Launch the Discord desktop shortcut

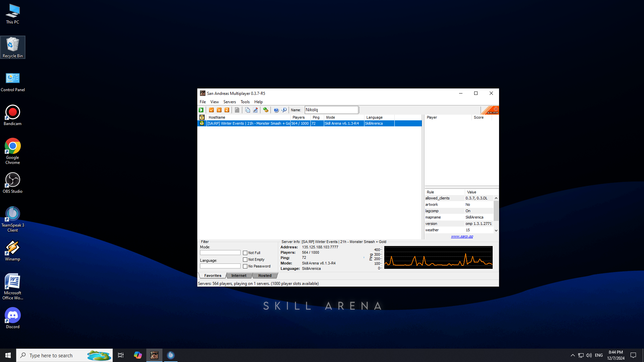point(13,318)
